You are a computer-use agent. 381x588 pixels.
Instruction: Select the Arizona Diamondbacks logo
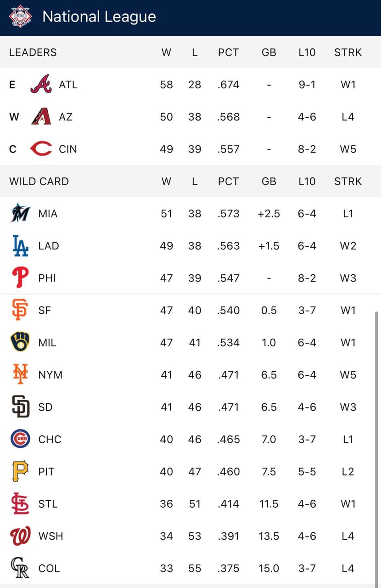(x=41, y=117)
